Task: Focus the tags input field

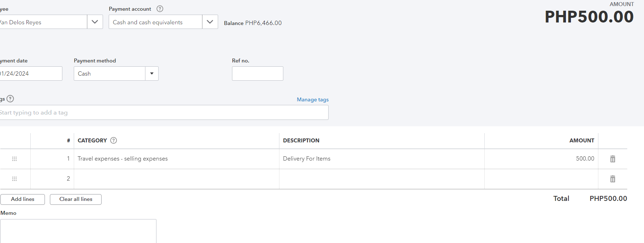Action: point(164,112)
